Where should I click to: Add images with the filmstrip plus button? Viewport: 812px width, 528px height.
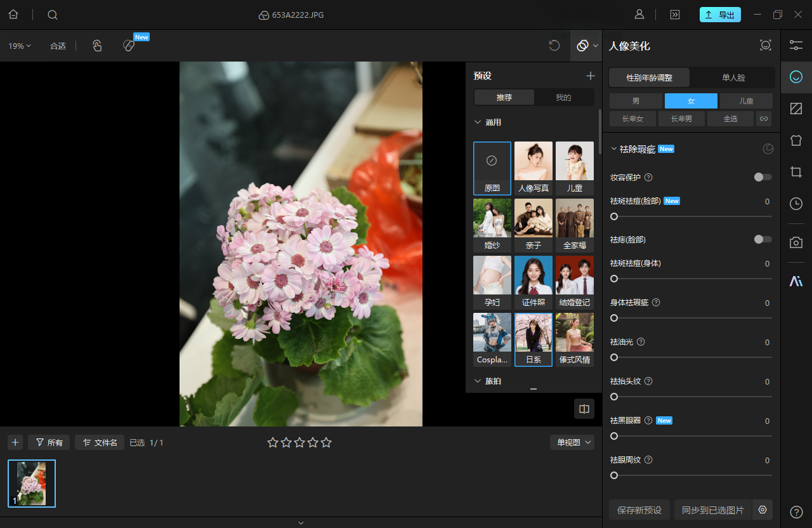[16, 442]
